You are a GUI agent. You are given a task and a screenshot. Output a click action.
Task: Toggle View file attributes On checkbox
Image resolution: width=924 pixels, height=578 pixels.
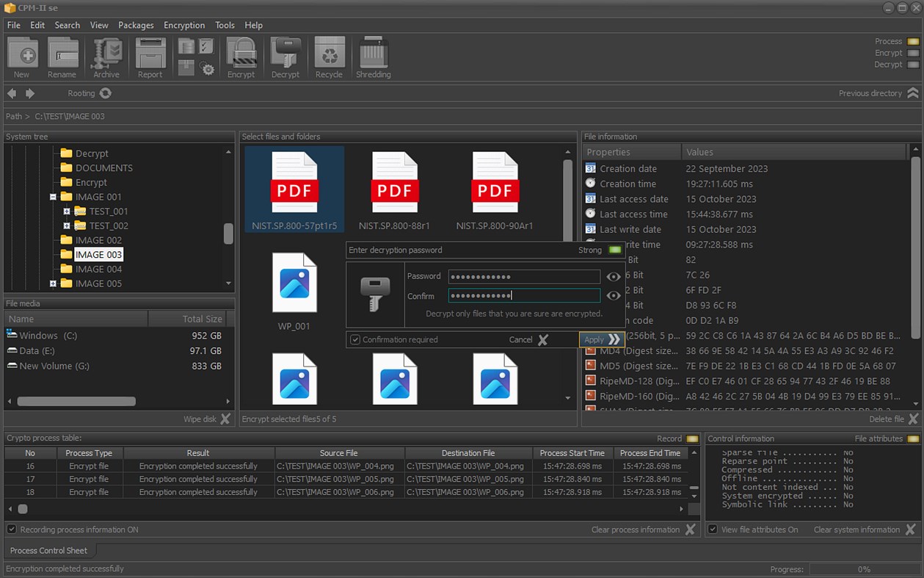pyautogui.click(x=712, y=529)
